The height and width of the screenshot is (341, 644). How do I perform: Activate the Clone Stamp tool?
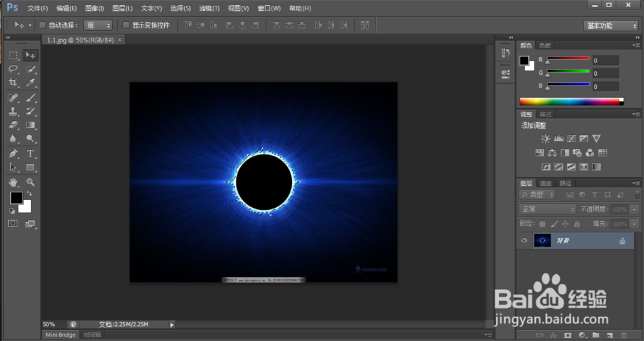(13, 111)
